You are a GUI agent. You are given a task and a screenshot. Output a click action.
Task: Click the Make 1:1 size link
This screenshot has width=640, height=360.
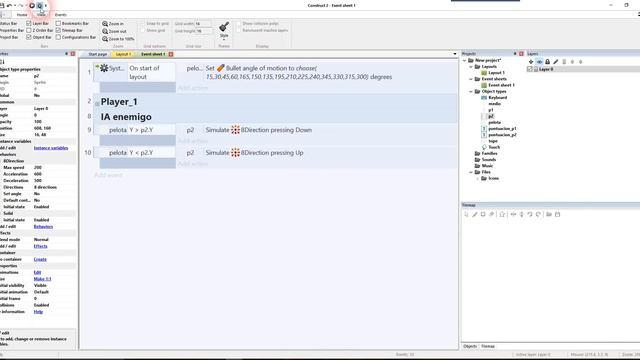42,279
